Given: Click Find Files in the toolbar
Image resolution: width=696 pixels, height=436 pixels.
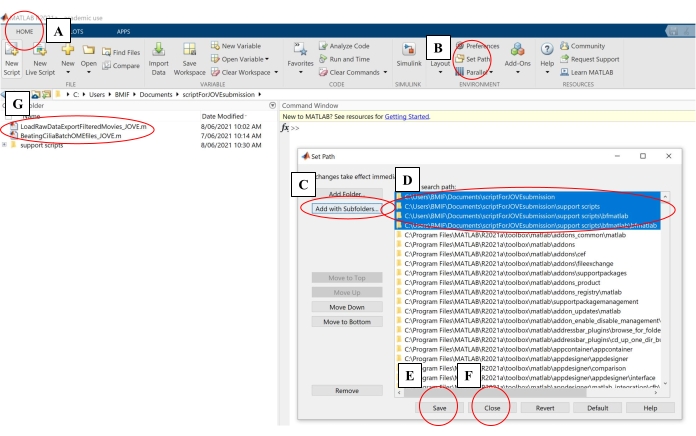Looking at the screenshot, I should pyautogui.click(x=120, y=52).
